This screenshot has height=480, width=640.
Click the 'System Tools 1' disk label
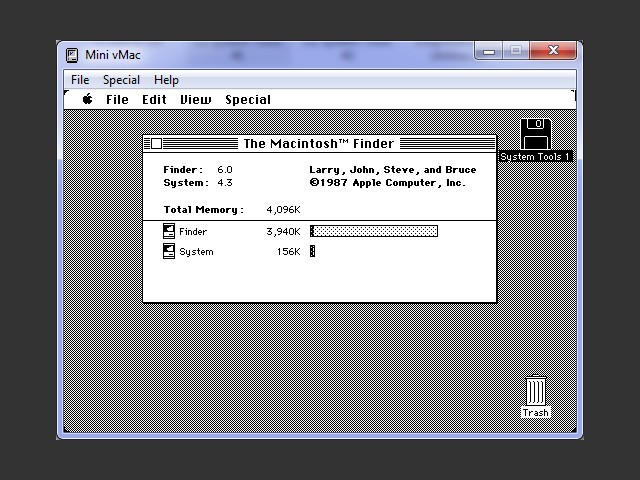535,156
